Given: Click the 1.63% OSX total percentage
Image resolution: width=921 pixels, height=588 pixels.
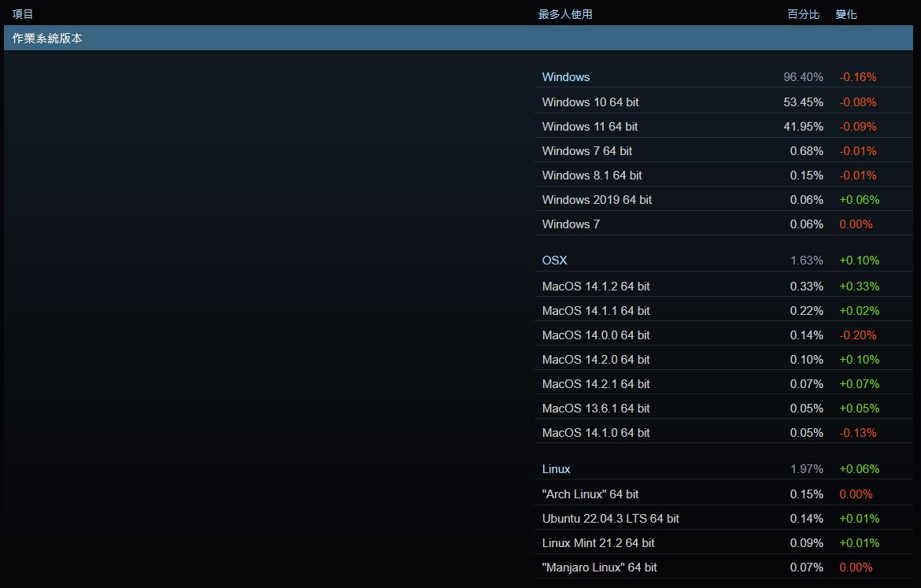Looking at the screenshot, I should [x=806, y=261].
